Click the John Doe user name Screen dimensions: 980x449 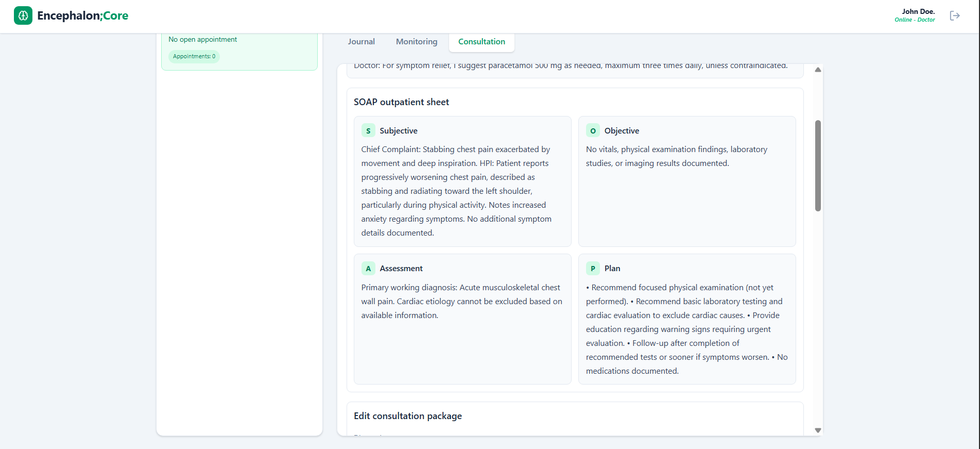pos(918,11)
